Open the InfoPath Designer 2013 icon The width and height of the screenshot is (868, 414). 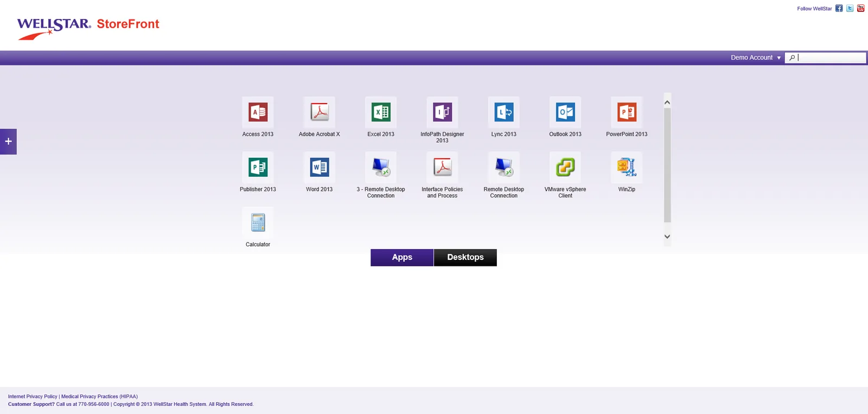pyautogui.click(x=442, y=112)
